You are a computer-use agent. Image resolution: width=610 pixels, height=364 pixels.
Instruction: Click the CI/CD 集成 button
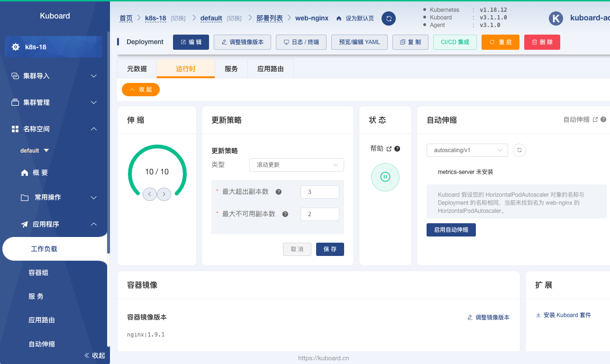point(455,42)
